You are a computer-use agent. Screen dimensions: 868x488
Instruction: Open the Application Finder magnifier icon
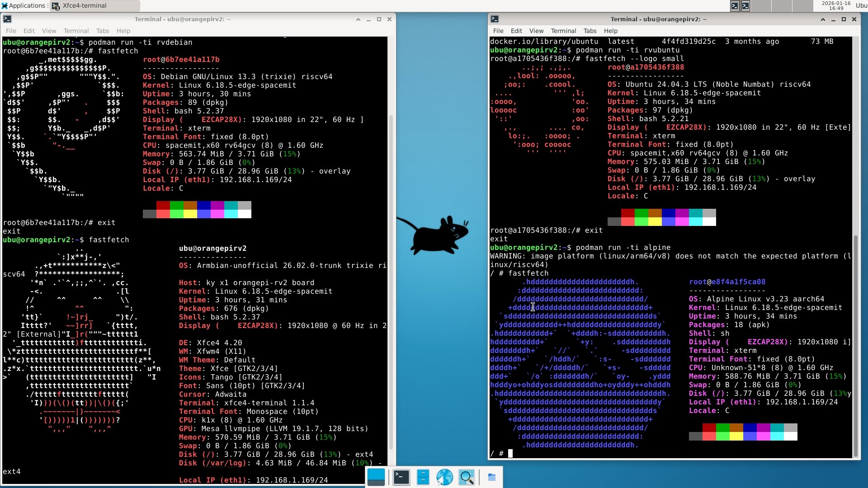point(466,477)
